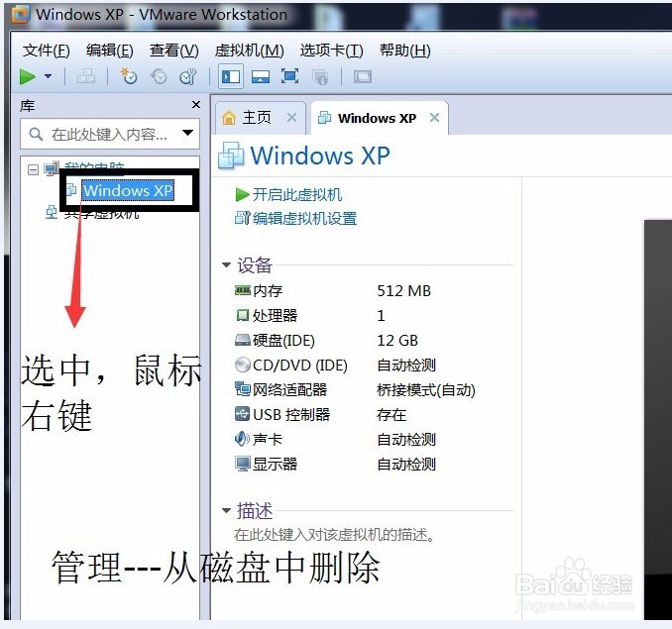Toggle the thumbnail bar view icon

click(x=260, y=77)
